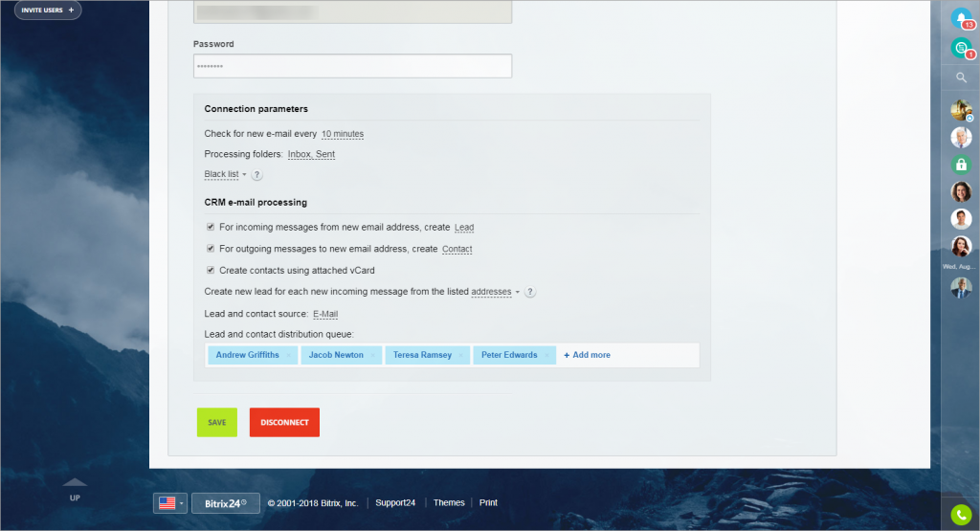This screenshot has width=980, height=531.
Task: Click the Bitrix24 logo button in footer
Action: pyautogui.click(x=226, y=503)
